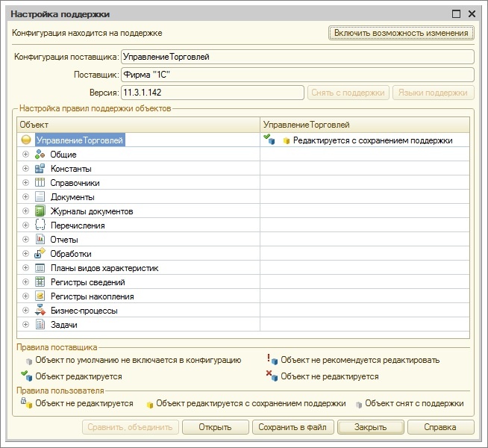Click the Версия field showing 11.3.1.142
The height and width of the screenshot is (448, 488).
212,93
